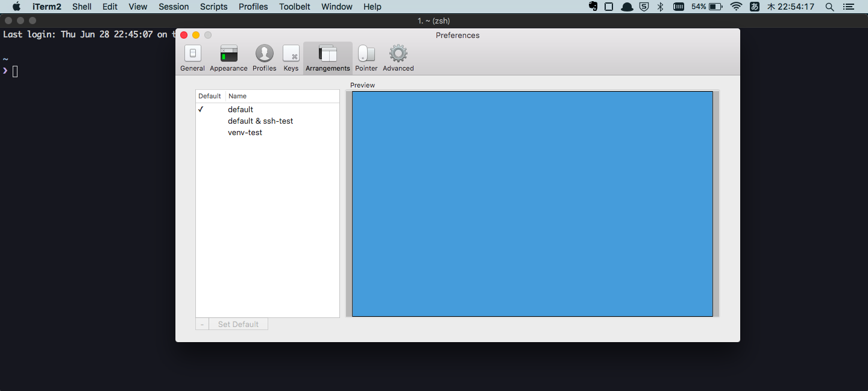The image size is (868, 391).
Task: Open the Profiles menu in menu bar
Action: click(x=253, y=7)
